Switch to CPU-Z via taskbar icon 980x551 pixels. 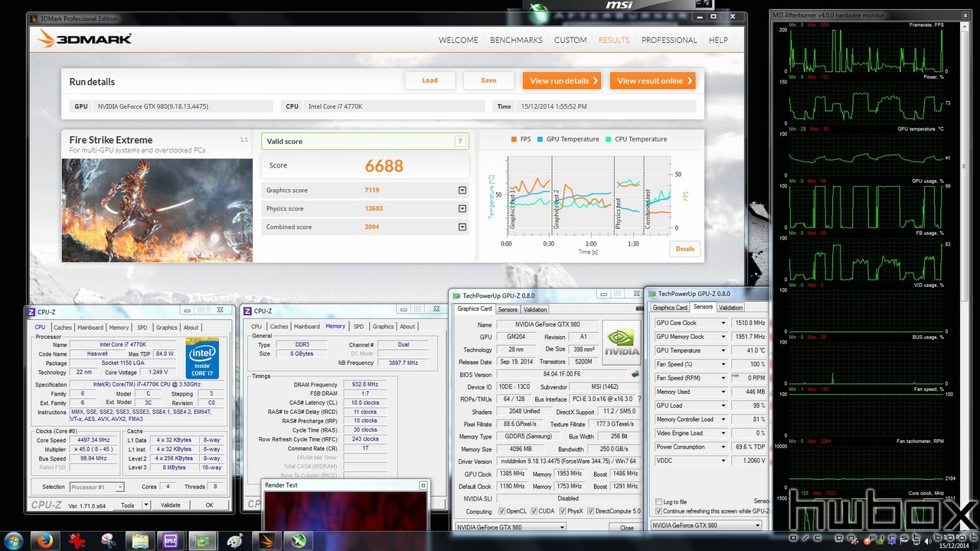(x=171, y=541)
